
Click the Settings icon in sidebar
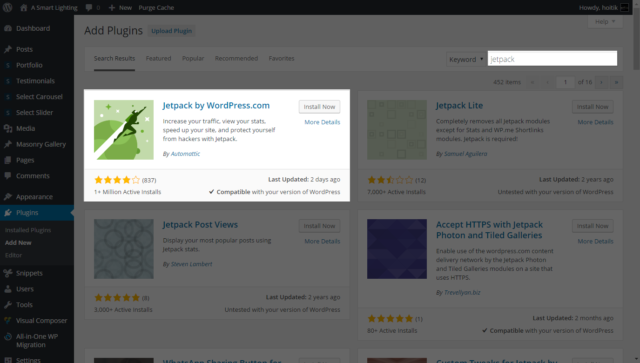[x=8, y=360]
